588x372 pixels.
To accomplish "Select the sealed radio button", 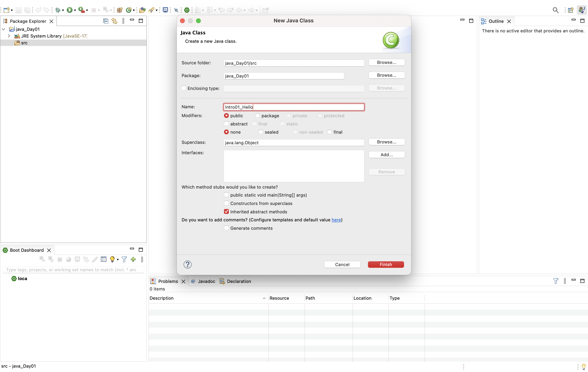I will pos(261,132).
